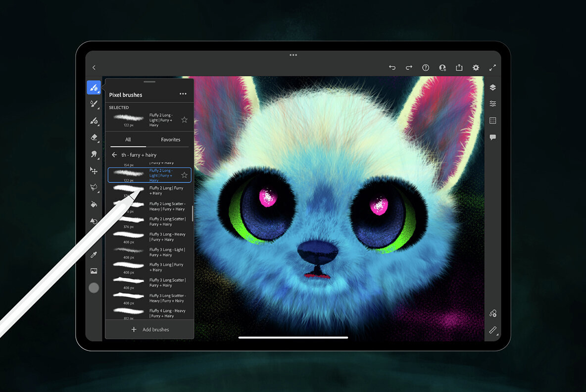586x392 pixels.
Task: Open the Comments panel
Action: click(493, 138)
